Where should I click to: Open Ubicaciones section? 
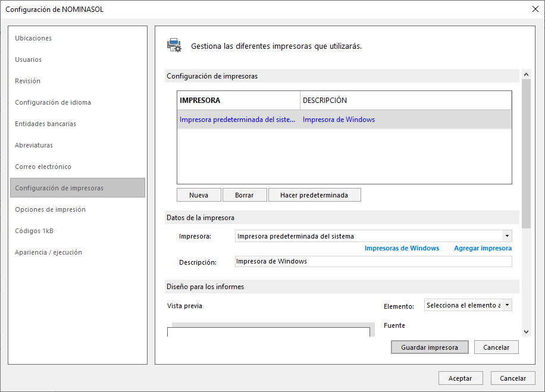tap(33, 38)
